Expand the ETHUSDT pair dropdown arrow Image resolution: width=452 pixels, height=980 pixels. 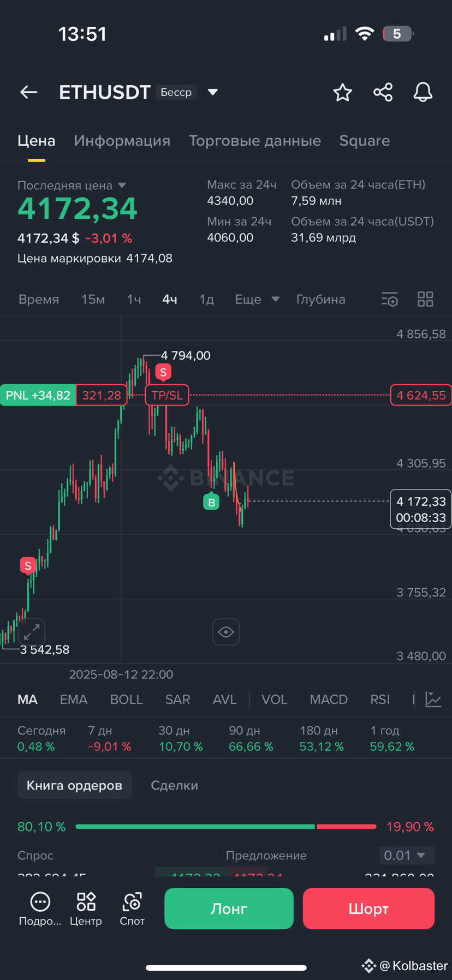[213, 92]
